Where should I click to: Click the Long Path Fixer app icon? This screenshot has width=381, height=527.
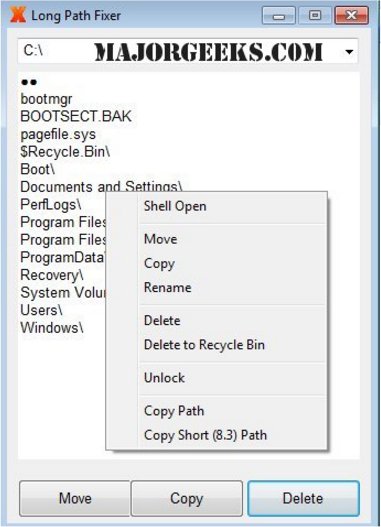(18, 15)
